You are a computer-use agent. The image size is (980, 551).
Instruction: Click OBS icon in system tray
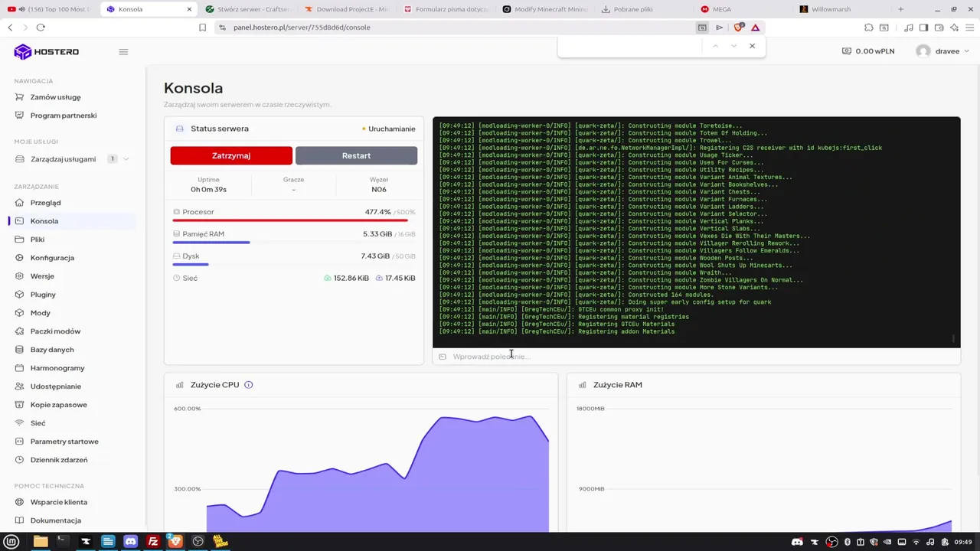[831, 542]
